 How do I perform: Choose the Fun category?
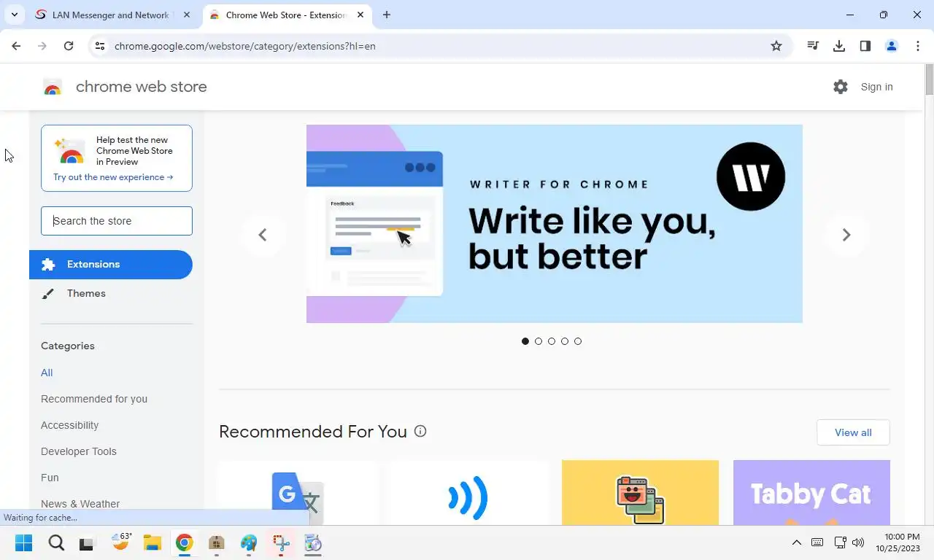tap(50, 478)
